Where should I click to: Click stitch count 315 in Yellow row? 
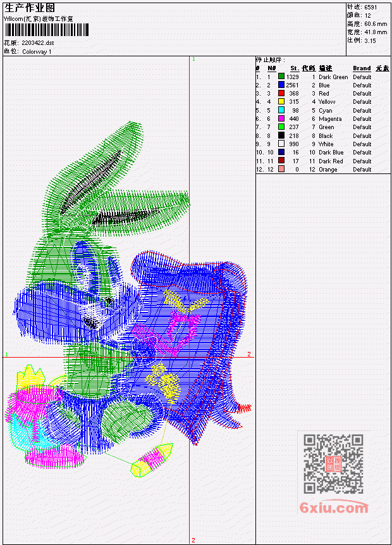(x=294, y=102)
